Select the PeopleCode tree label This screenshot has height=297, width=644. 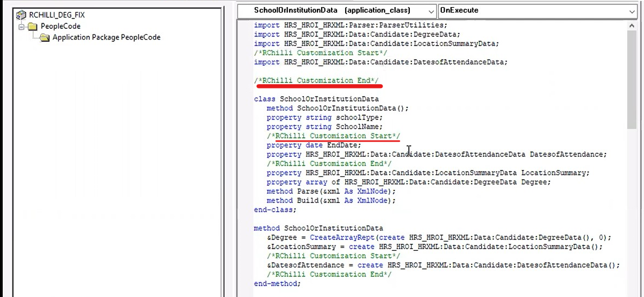[60, 26]
